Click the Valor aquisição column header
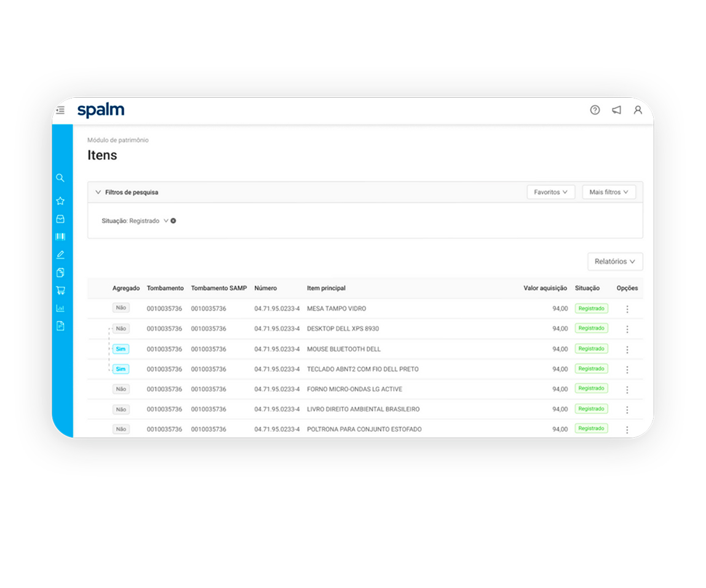Viewport: 706px width, 588px height. [x=545, y=288]
